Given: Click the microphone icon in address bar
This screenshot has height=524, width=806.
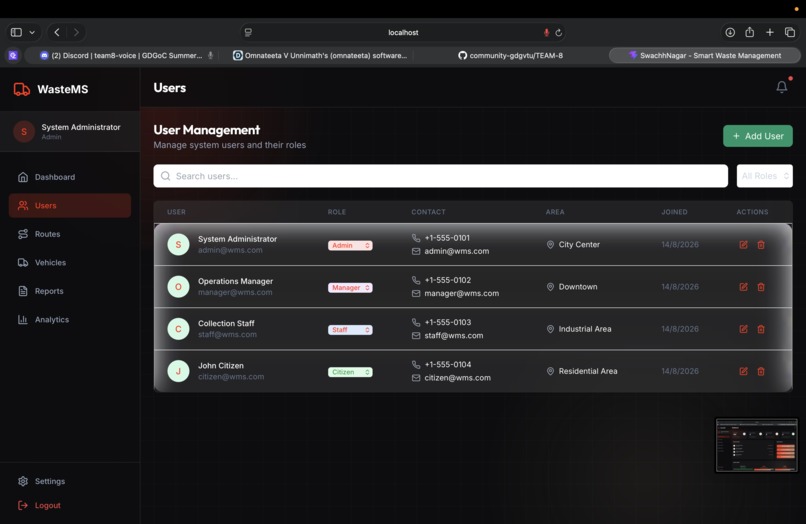Looking at the screenshot, I should click(x=546, y=32).
